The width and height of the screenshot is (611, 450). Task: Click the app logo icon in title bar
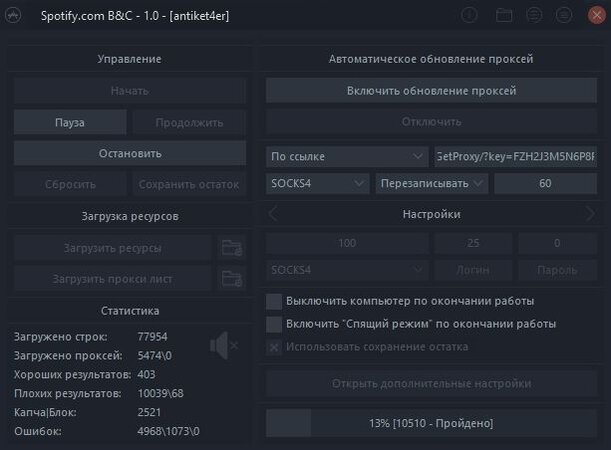click(x=13, y=16)
